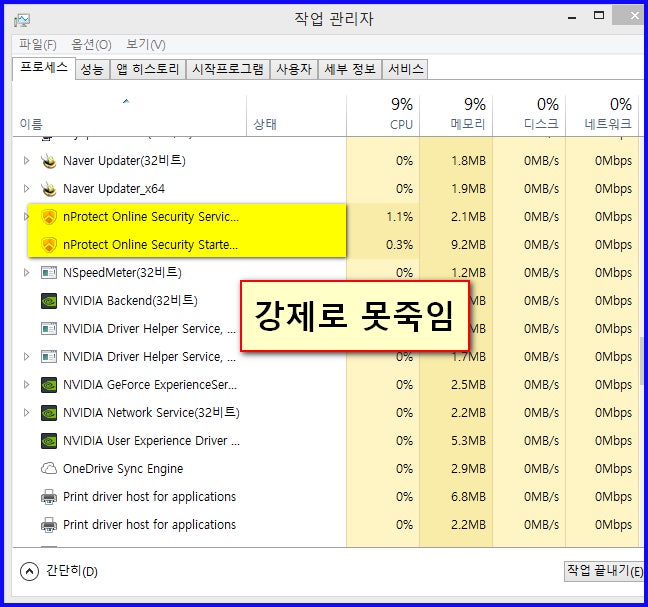The image size is (648, 607).
Task: Sort by the CPU column header
Action: pyautogui.click(x=383, y=116)
